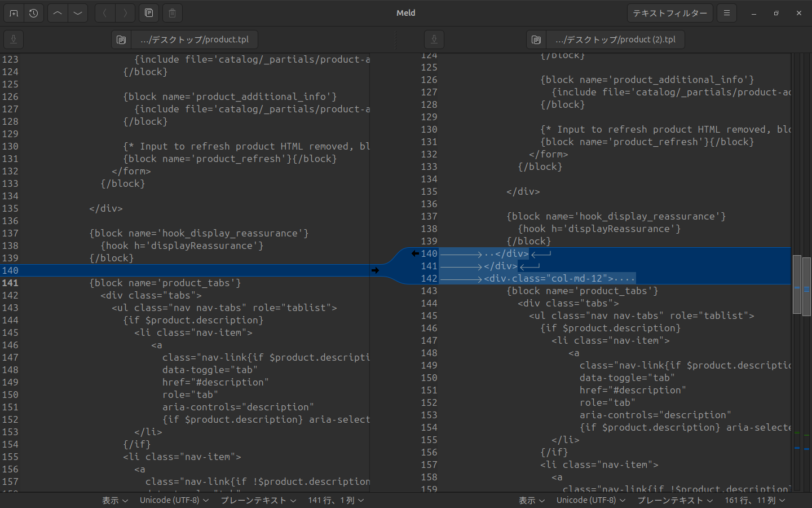
Task: Apply the right-pointing arrow at left line 140
Action: click(x=375, y=270)
